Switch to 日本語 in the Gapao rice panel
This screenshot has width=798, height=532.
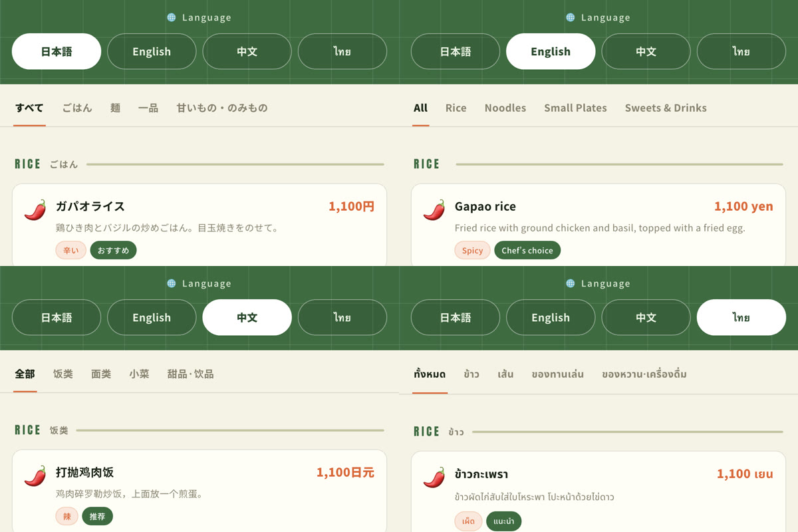click(x=456, y=51)
